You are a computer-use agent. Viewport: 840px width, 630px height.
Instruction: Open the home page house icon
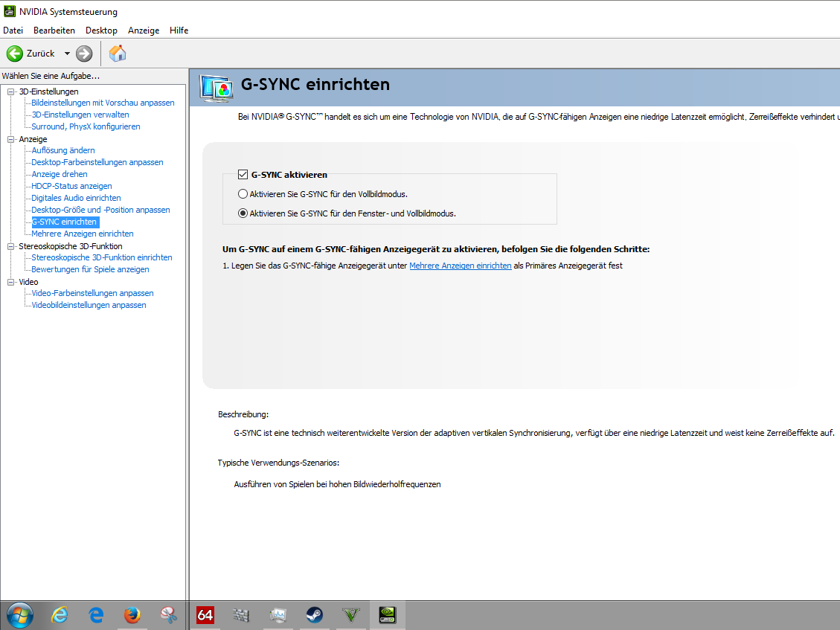118,53
